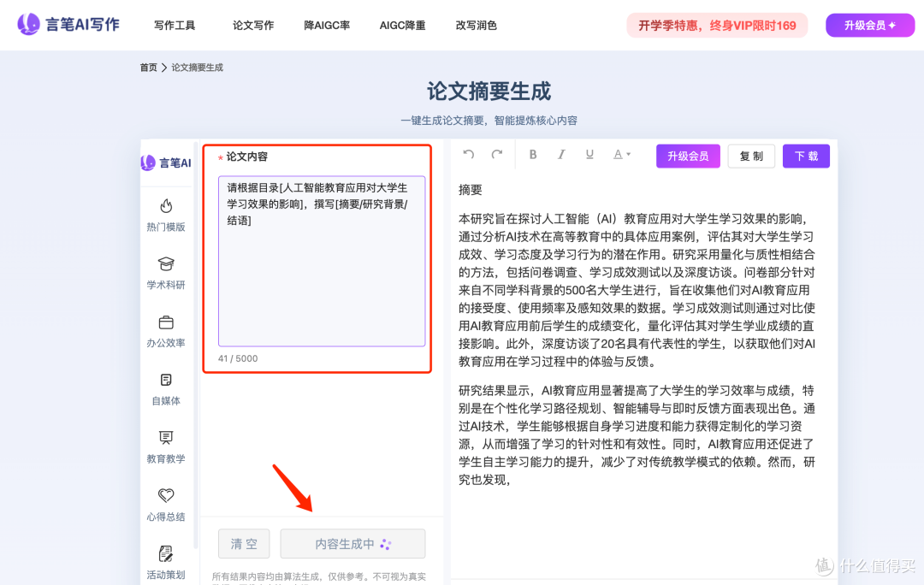The width and height of the screenshot is (924, 585).
Task: Click the editor toolbar 升级会员 button
Action: [688, 157]
